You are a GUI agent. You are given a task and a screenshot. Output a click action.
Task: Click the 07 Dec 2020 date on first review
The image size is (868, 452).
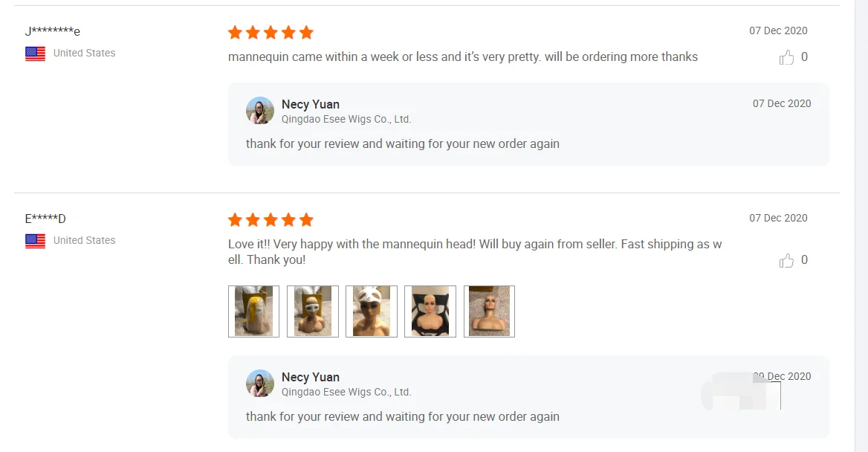778,30
